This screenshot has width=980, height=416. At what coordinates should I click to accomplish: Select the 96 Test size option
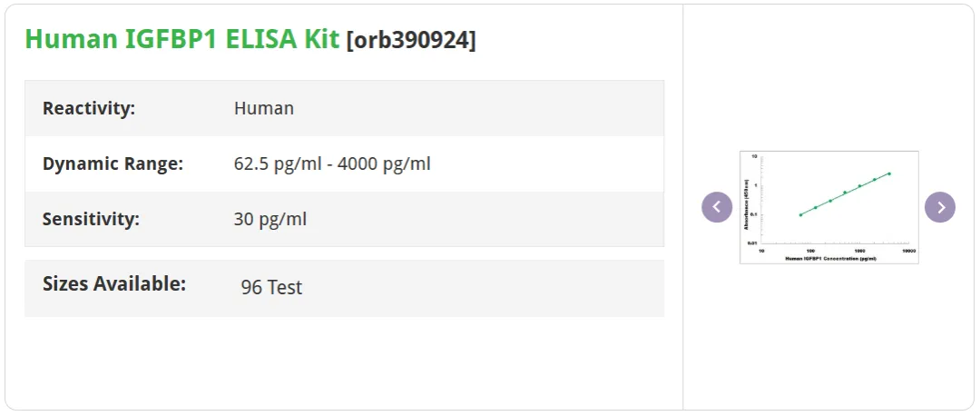coord(271,287)
